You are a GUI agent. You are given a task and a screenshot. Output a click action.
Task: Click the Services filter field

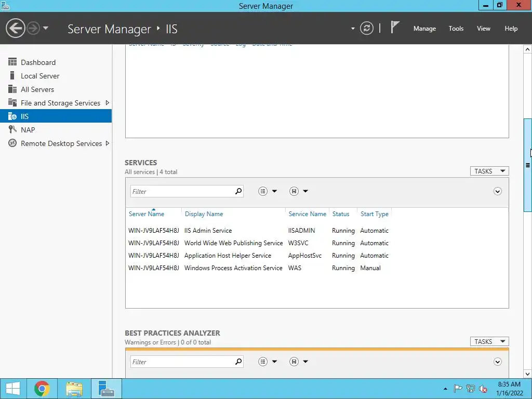click(182, 191)
